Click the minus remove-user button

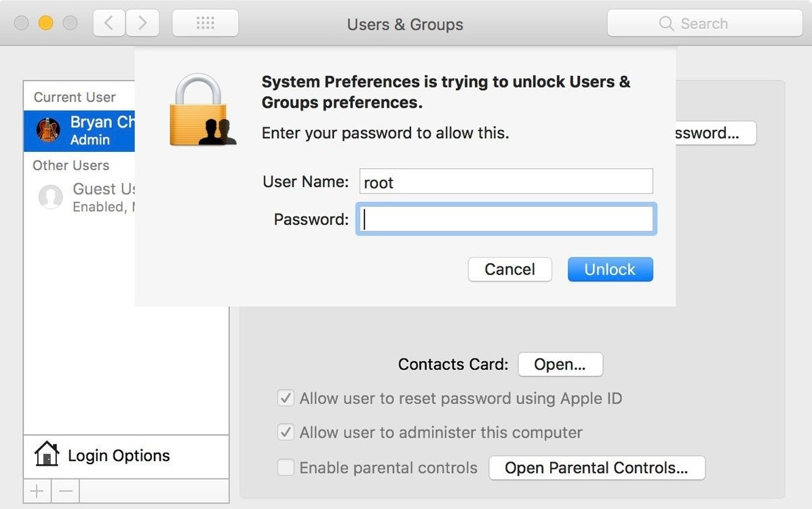[x=66, y=491]
